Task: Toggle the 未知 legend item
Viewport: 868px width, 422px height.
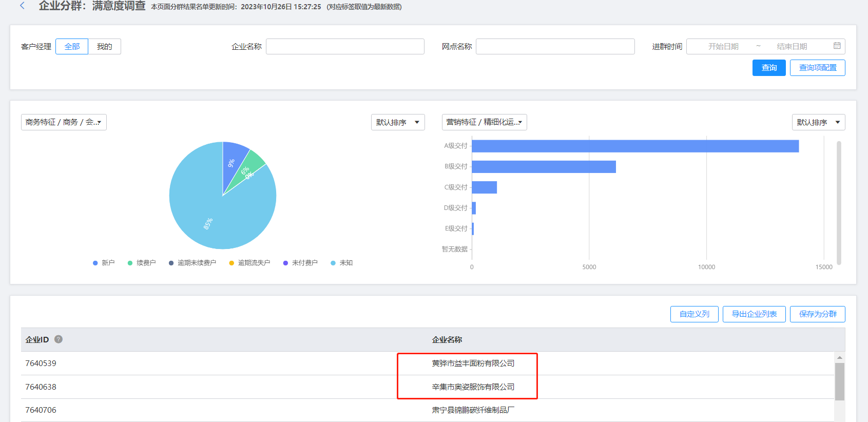Action: [x=342, y=263]
